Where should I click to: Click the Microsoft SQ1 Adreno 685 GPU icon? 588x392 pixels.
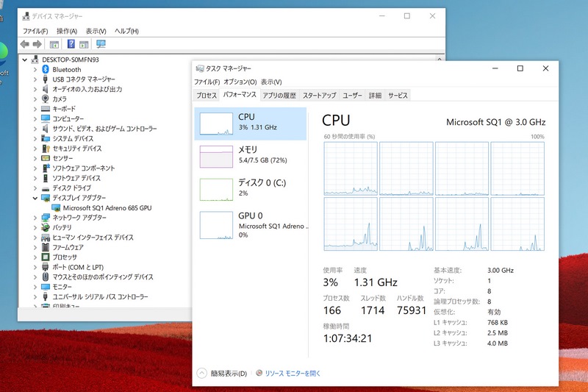coord(56,208)
